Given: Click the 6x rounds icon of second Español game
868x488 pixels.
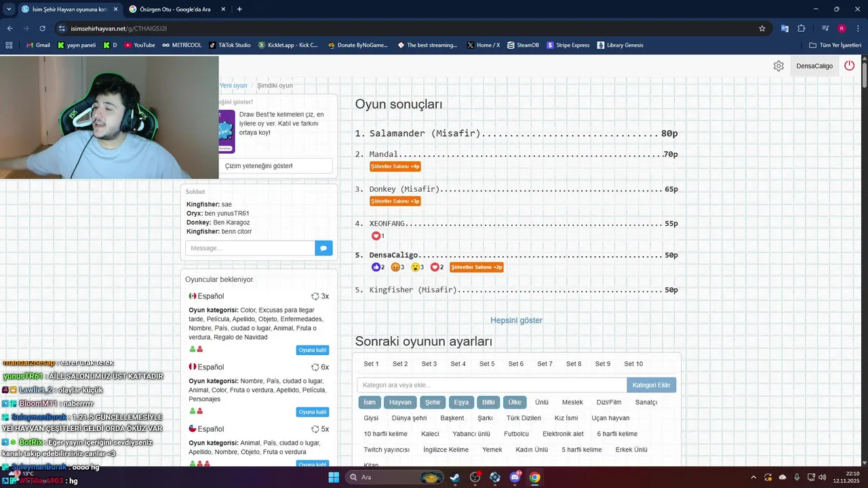Looking at the screenshot, I should tap(315, 367).
